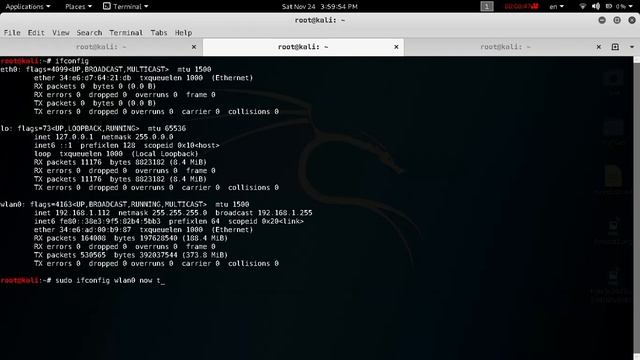The height and width of the screenshot is (360, 640).
Task: Open the Terminal menu in menu bar
Action: [126, 33]
